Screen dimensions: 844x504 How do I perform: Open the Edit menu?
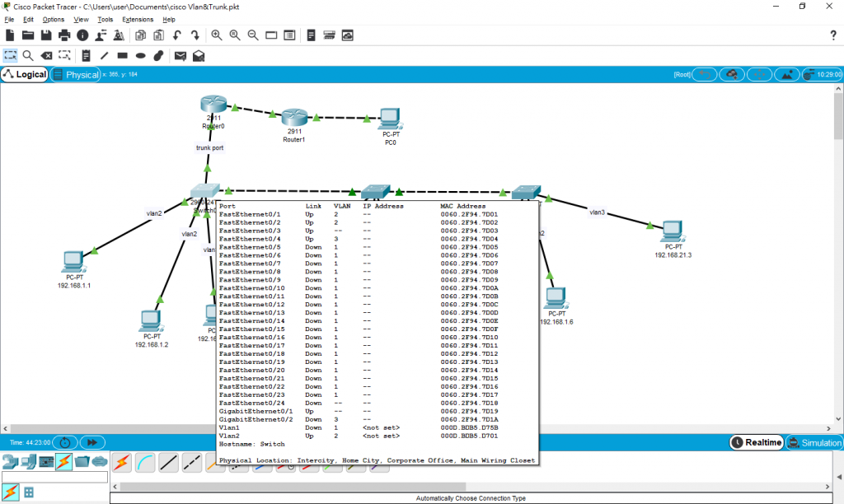28,20
